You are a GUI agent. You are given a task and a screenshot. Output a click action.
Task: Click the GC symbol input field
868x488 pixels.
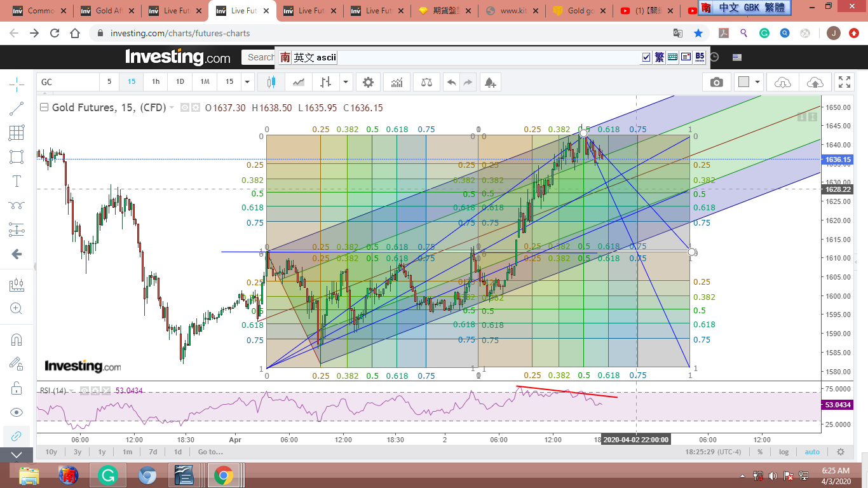[x=68, y=82]
